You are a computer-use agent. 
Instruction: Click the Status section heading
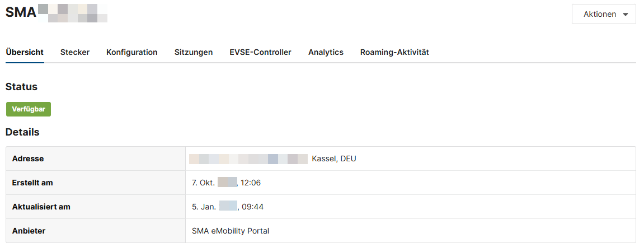pyautogui.click(x=21, y=87)
